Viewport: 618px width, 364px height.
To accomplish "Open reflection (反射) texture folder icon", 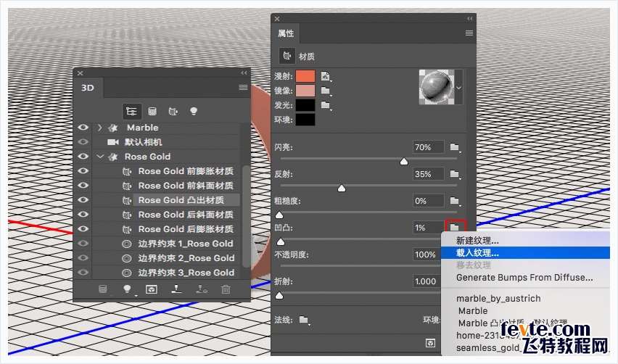I will (455, 174).
